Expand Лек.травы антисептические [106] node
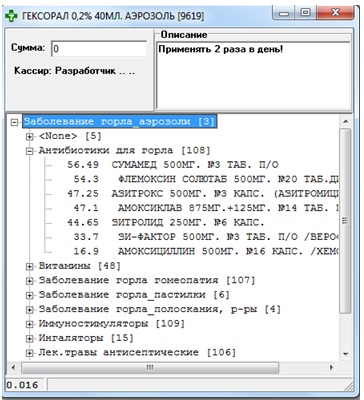The height and width of the screenshot is (400, 364). click(x=30, y=353)
